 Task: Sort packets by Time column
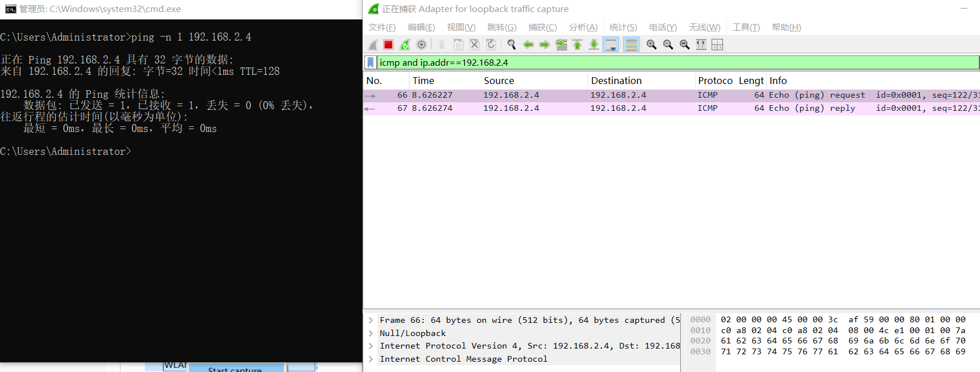point(445,81)
